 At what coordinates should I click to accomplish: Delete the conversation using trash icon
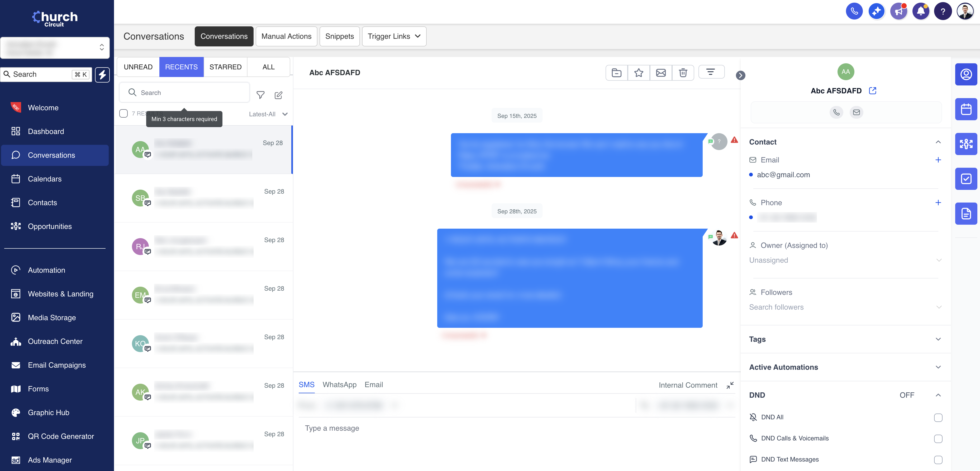[x=683, y=73]
